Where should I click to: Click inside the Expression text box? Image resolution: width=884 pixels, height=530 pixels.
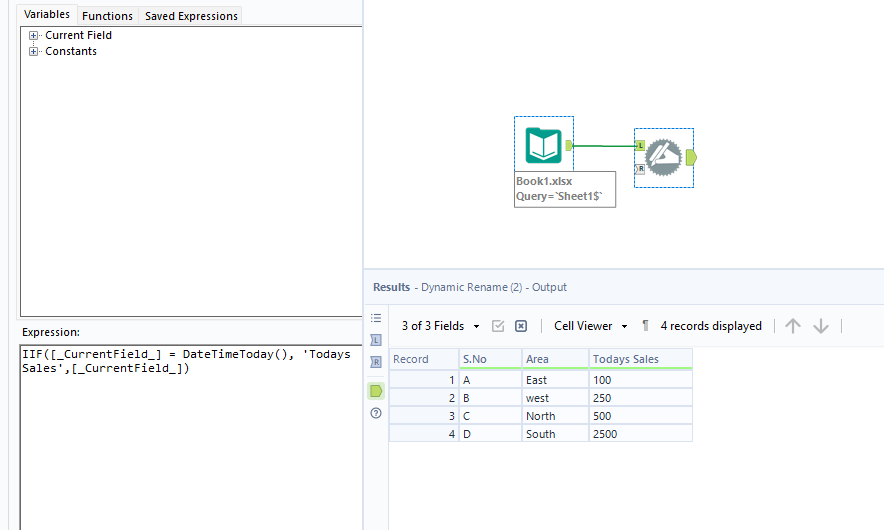pos(191,437)
